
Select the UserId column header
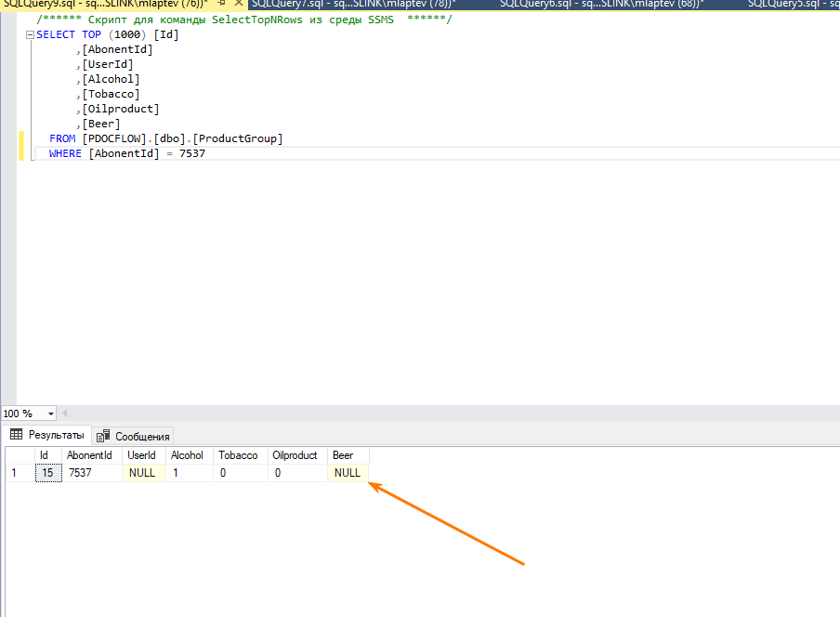(x=144, y=455)
